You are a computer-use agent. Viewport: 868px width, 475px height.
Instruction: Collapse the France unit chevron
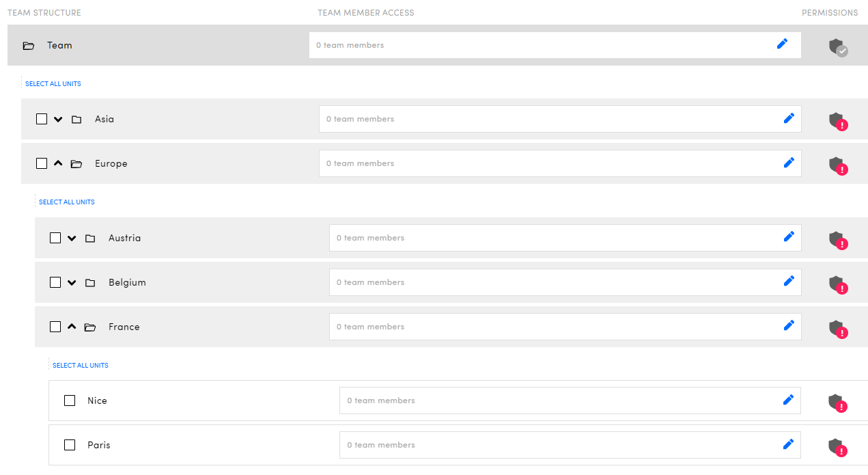coord(72,327)
